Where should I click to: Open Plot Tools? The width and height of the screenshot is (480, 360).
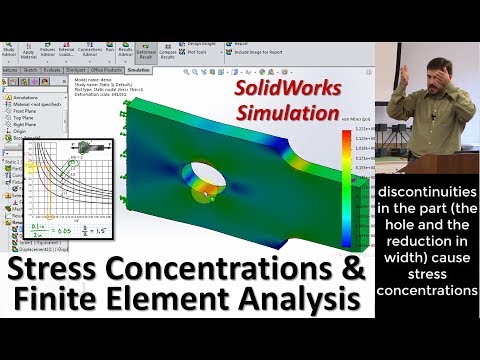coord(193,52)
